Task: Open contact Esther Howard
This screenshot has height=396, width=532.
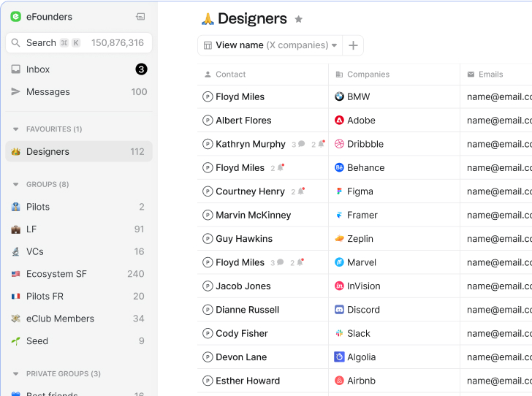Action: point(248,381)
